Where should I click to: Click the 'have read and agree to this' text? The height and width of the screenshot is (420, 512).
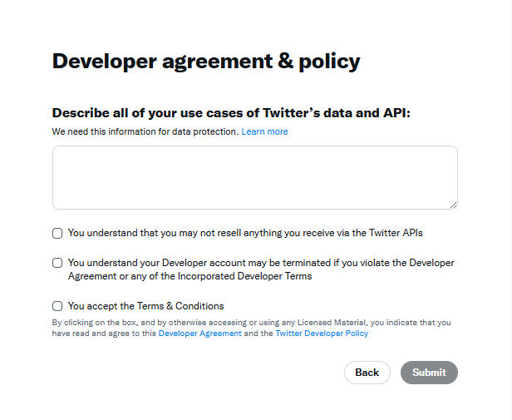[104, 333]
